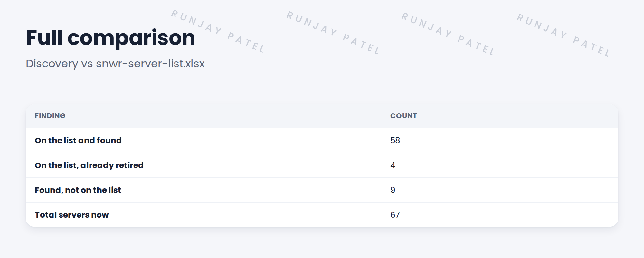Click count value 4

pos(393,165)
